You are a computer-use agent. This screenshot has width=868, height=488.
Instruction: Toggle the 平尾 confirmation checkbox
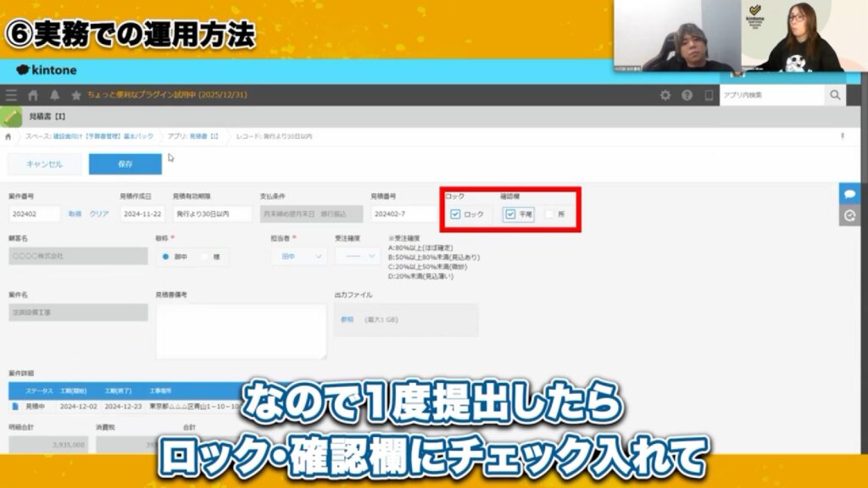tap(510, 214)
